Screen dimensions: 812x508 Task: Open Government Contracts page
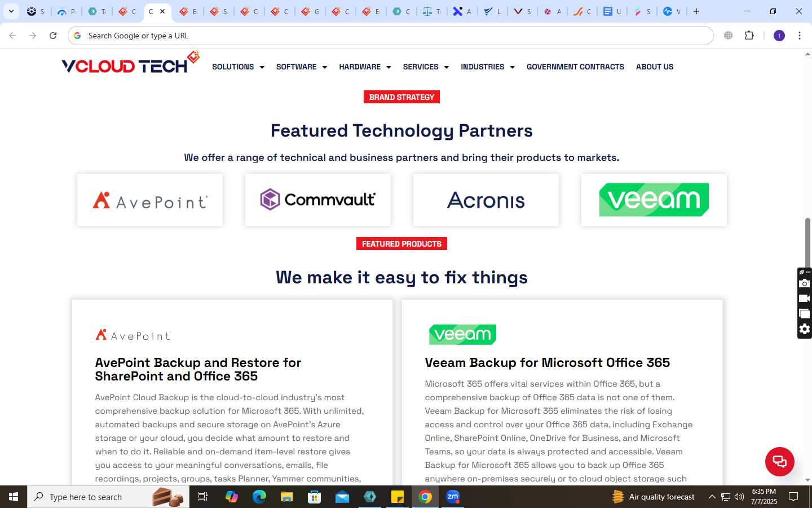(575, 67)
